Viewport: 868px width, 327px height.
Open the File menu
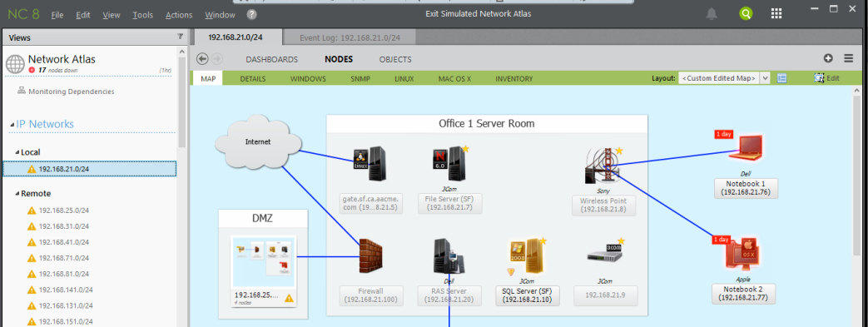point(57,15)
